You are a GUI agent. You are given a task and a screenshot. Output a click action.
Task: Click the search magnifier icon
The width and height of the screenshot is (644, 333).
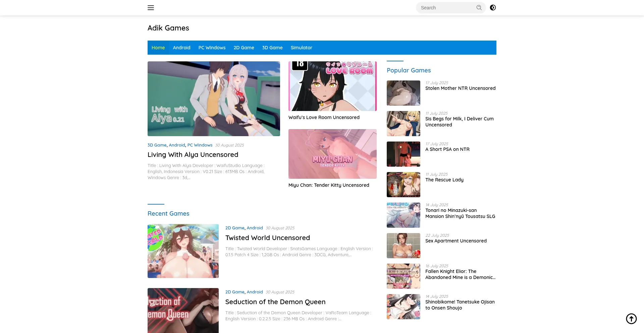tap(479, 7)
